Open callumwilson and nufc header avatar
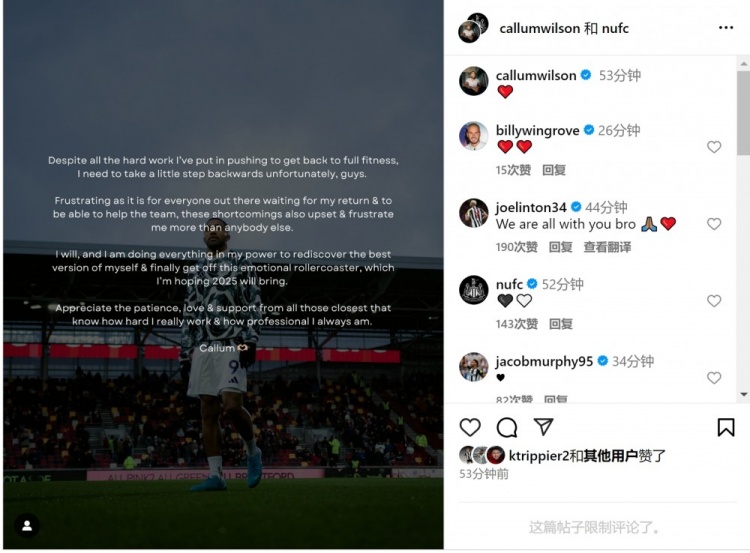Image resolution: width=750 pixels, height=553 pixels. 473,28
